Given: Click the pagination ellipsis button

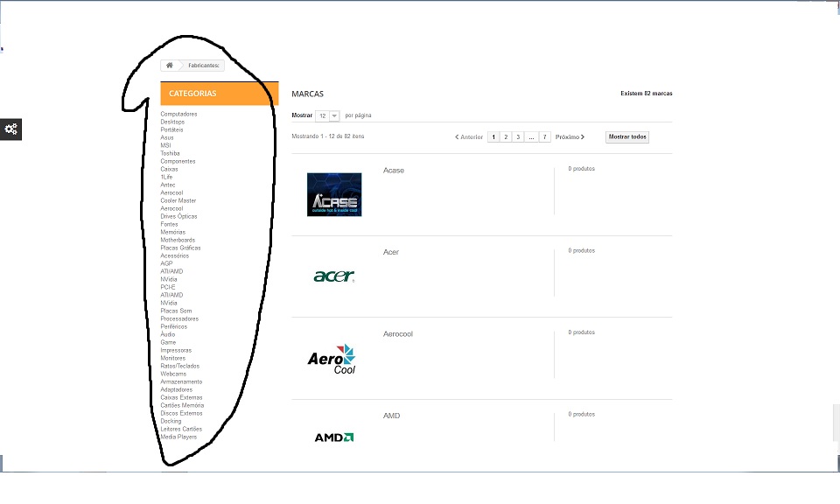Looking at the screenshot, I should [531, 137].
